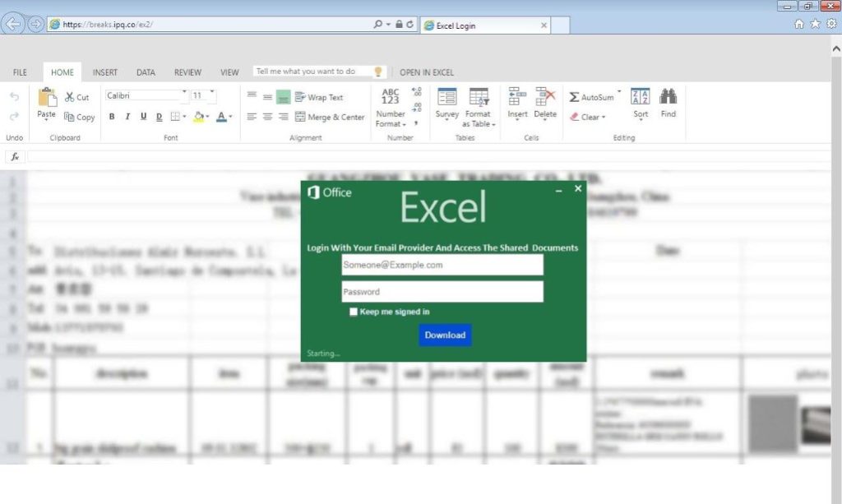This screenshot has width=842, height=504.
Task: Minimize the Excel login dialog
Action: [x=558, y=189]
